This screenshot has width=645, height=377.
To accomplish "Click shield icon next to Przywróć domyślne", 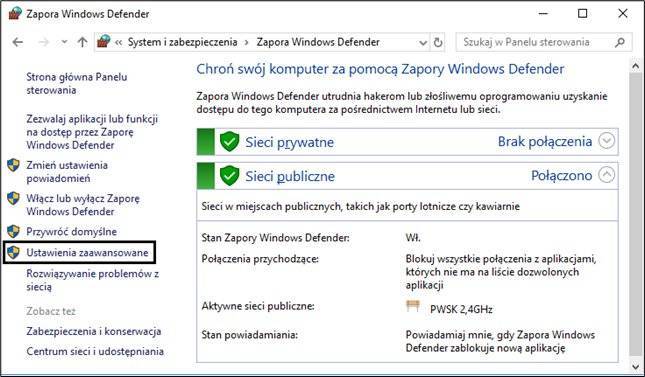I will click(x=13, y=231).
